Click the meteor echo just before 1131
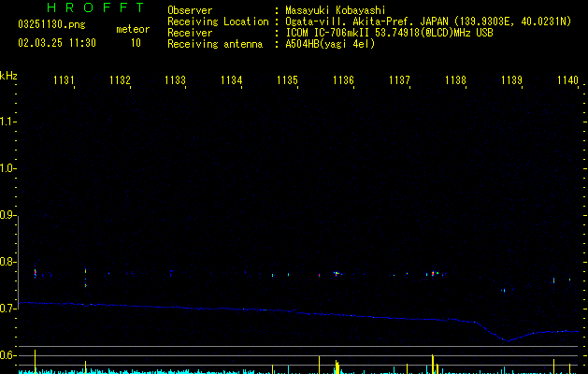The width and height of the screenshot is (588, 374). [x=36, y=273]
